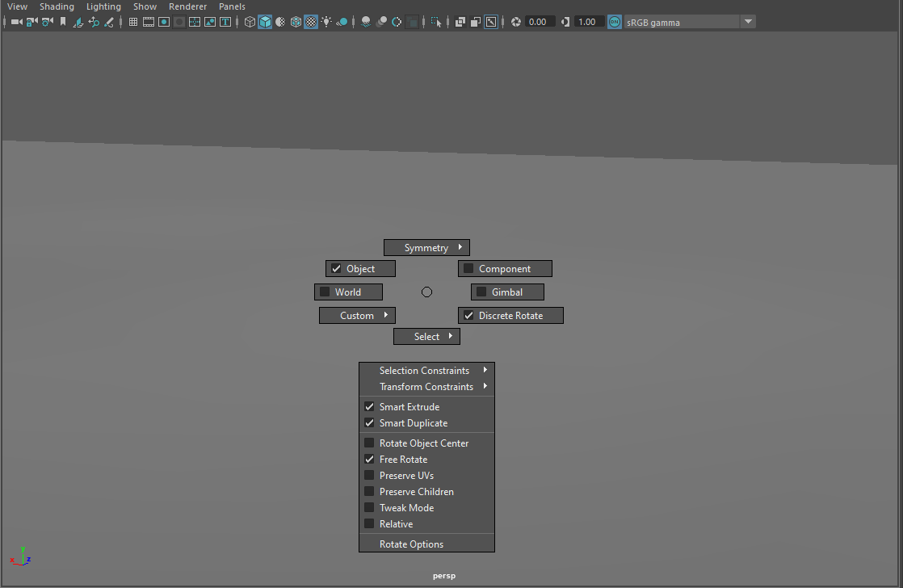Toggle the grid display icon
Screen dimensions: 903x588
(132, 22)
